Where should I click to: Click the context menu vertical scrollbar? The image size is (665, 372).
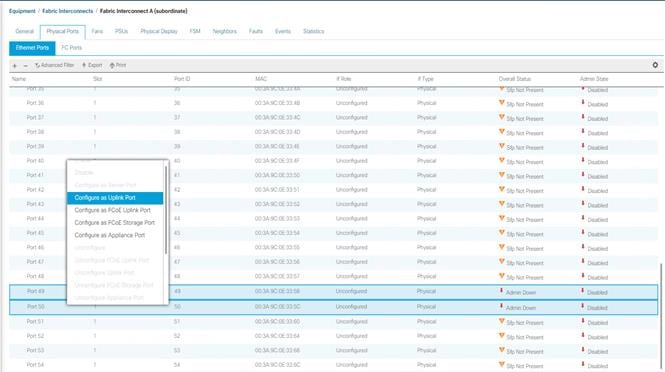pos(166,210)
